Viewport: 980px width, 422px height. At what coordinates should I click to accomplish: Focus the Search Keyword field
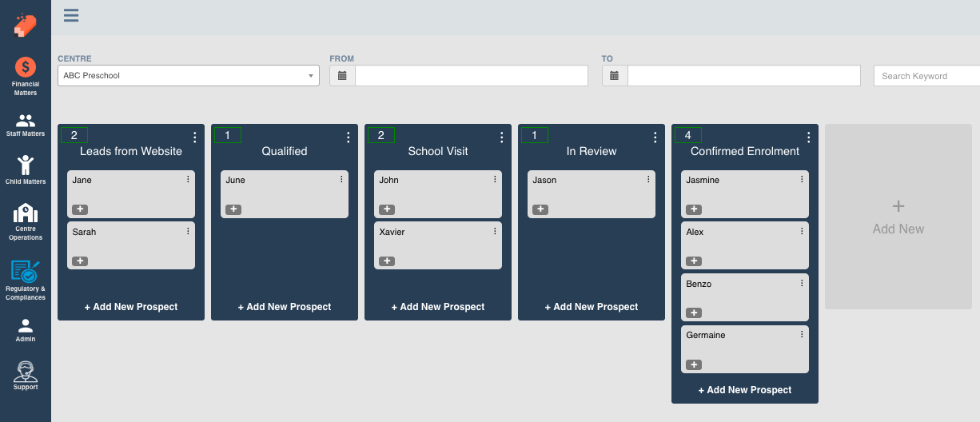(927, 76)
